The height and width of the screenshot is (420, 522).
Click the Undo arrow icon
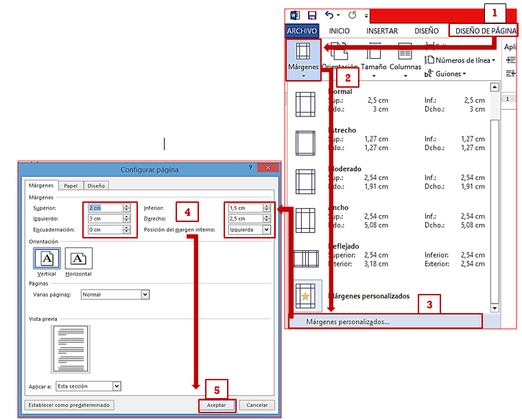(x=330, y=15)
